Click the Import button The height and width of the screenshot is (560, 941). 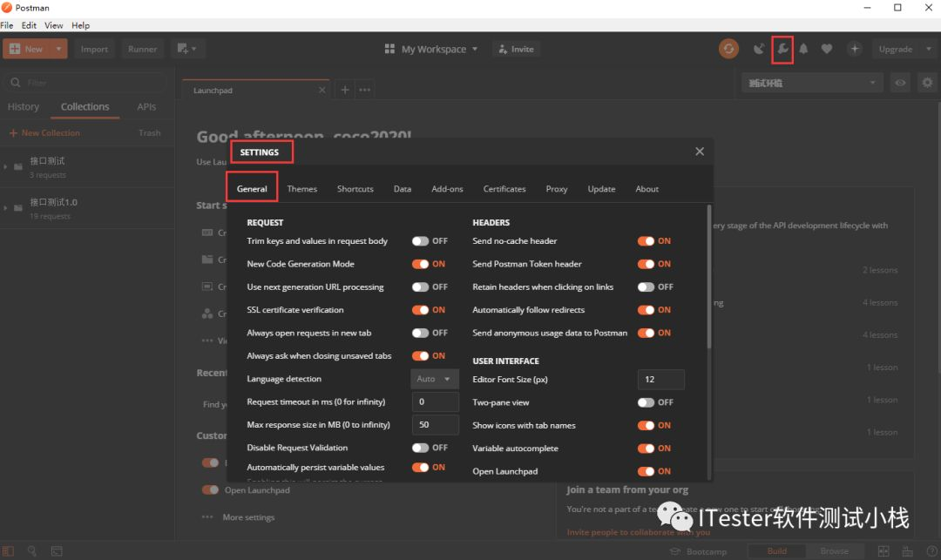pos(94,49)
